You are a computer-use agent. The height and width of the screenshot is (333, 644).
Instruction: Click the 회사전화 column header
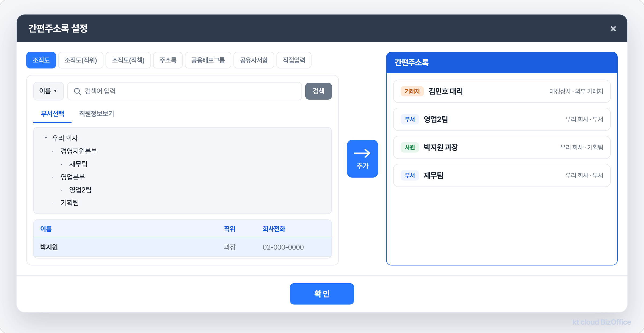click(274, 229)
